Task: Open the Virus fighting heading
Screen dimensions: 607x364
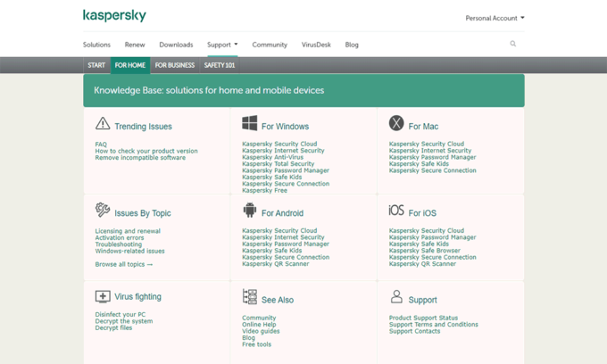Action: (137, 297)
